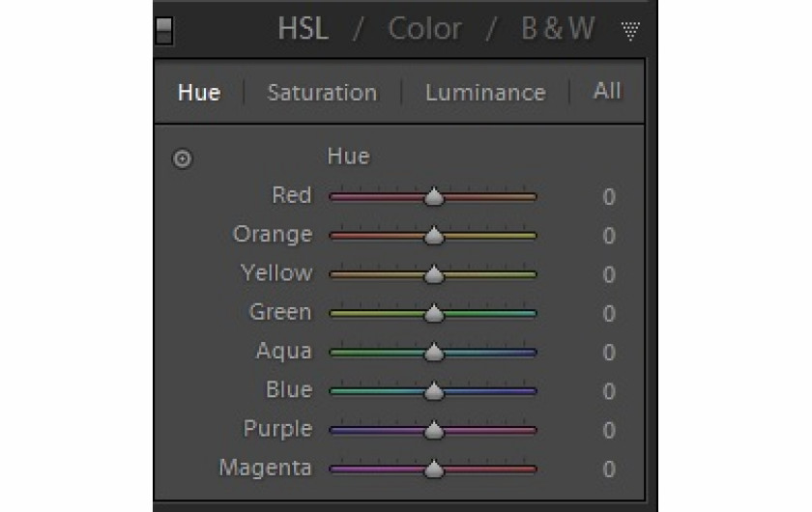Click the Red hue slider handle

[434, 197]
